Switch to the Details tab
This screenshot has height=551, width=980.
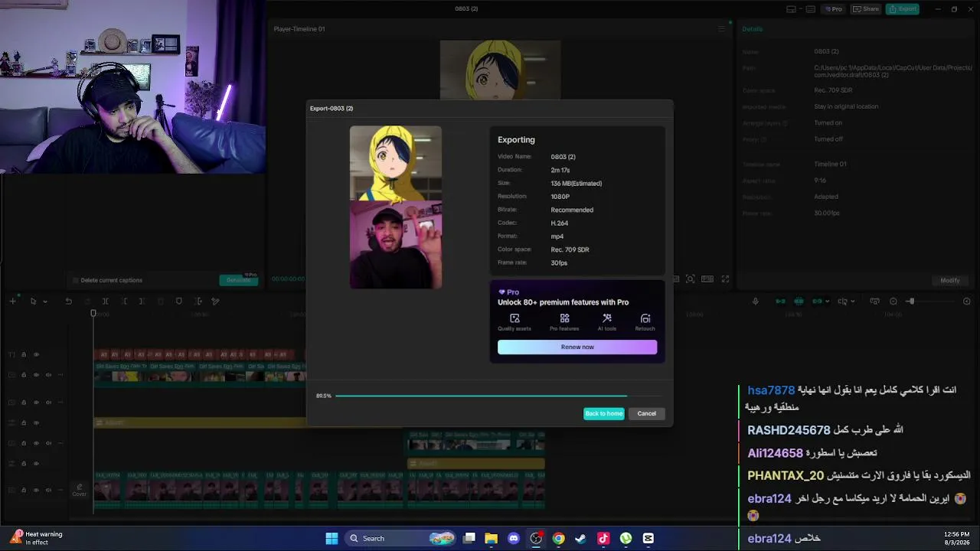coord(753,29)
